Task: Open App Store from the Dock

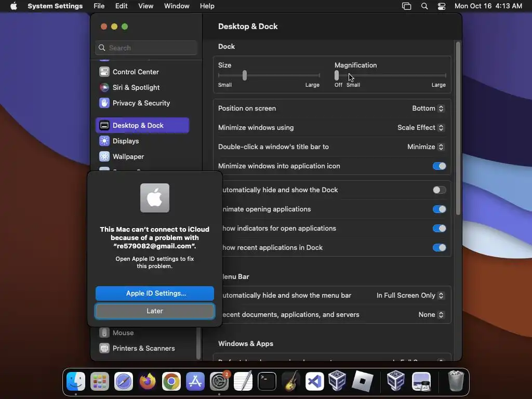Action: [x=195, y=381]
